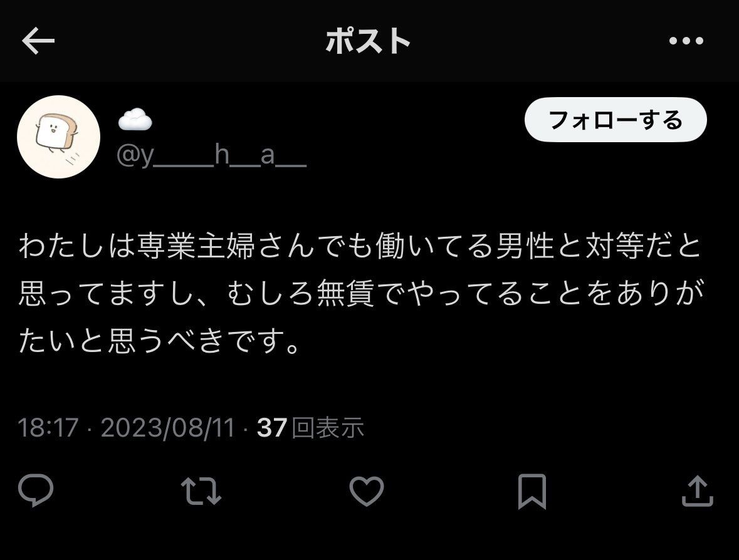Click the @y____h__a__ username handle
This screenshot has width=739, height=560.
click(x=212, y=156)
